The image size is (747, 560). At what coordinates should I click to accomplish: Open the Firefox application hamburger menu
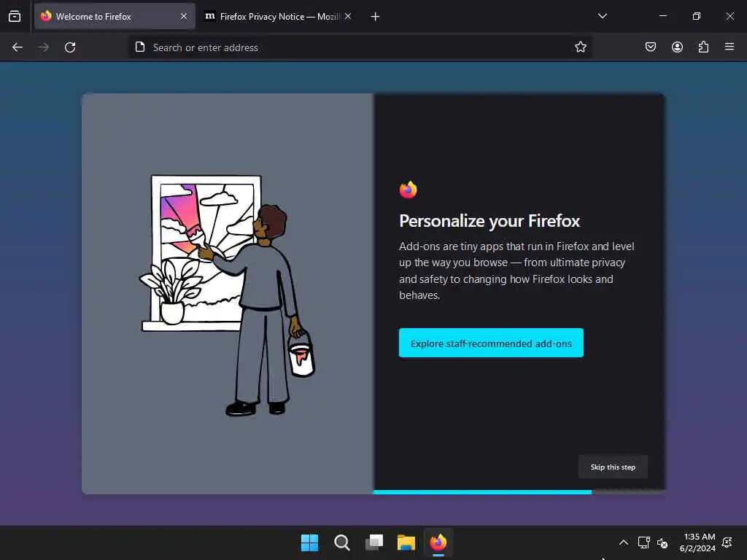click(729, 47)
